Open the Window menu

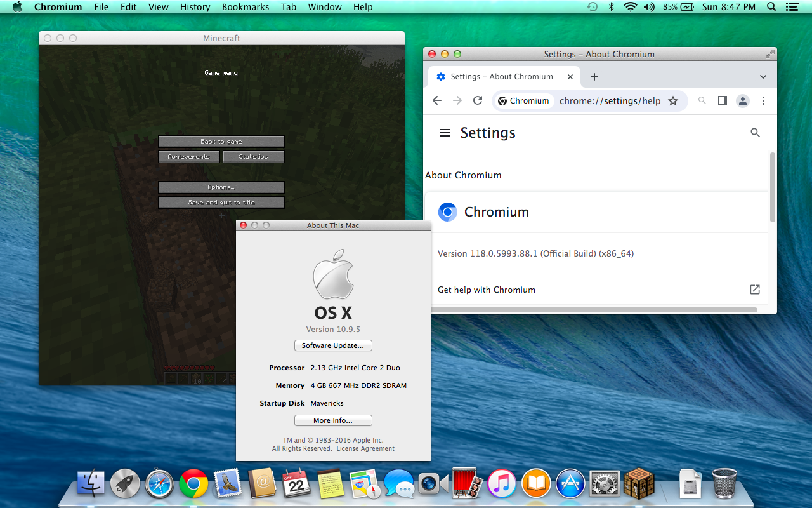[x=324, y=7]
